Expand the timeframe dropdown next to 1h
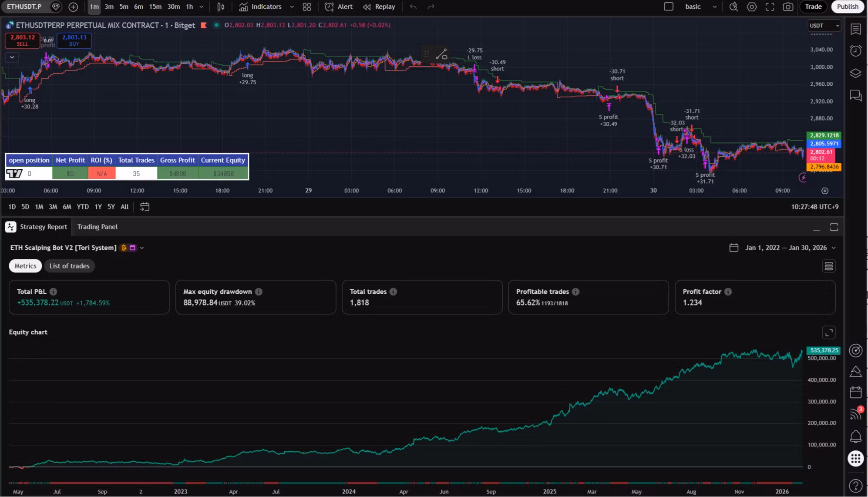Image resolution: width=868 pixels, height=497 pixels. [201, 7]
